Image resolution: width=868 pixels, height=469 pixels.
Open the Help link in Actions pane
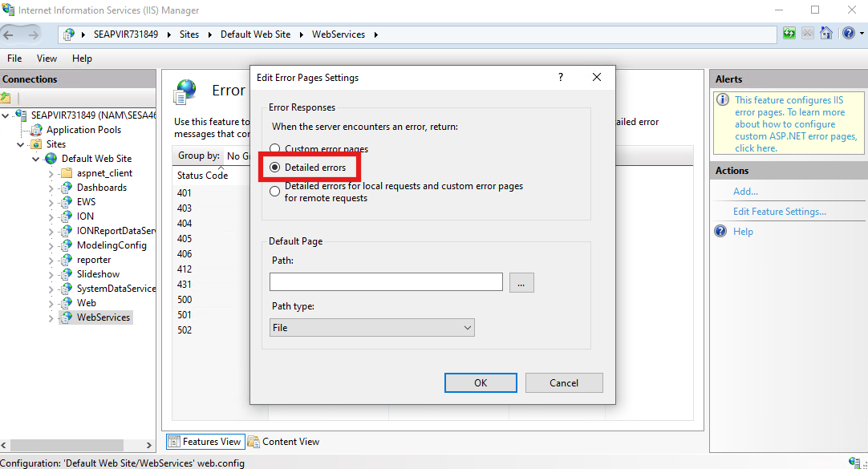[743, 231]
